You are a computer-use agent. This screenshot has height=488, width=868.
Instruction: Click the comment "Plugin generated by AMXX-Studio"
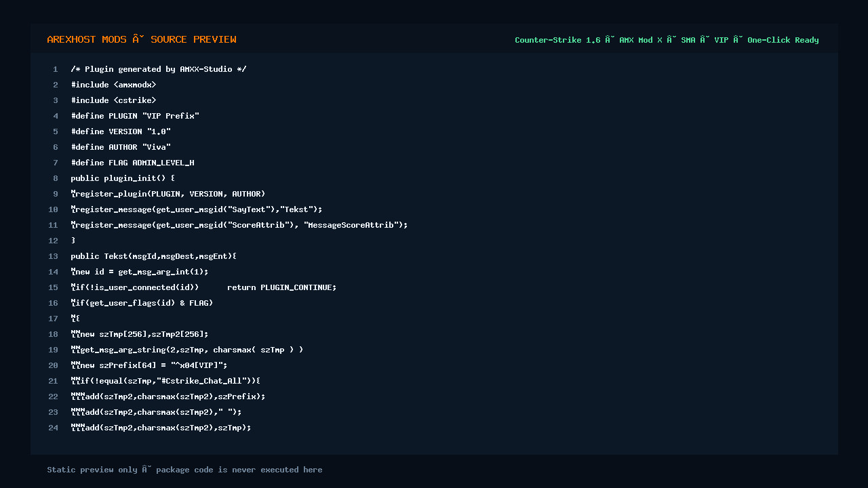tap(158, 69)
